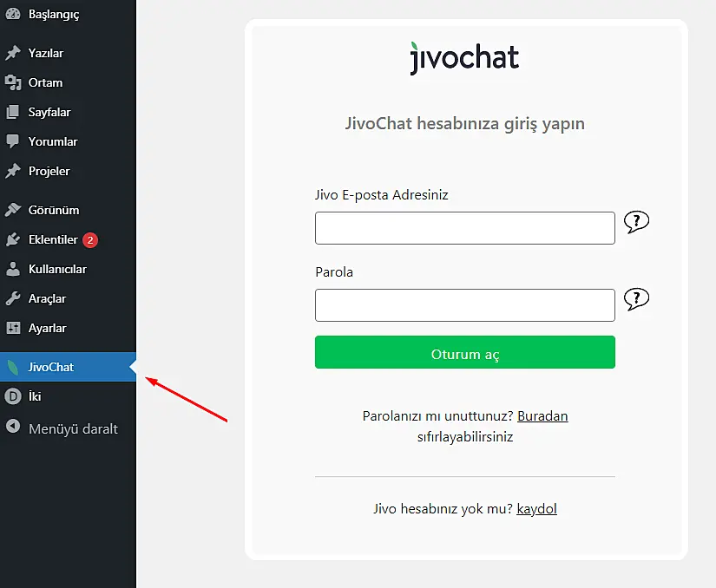
Task: Click the Parola password input field
Action: tap(465, 305)
